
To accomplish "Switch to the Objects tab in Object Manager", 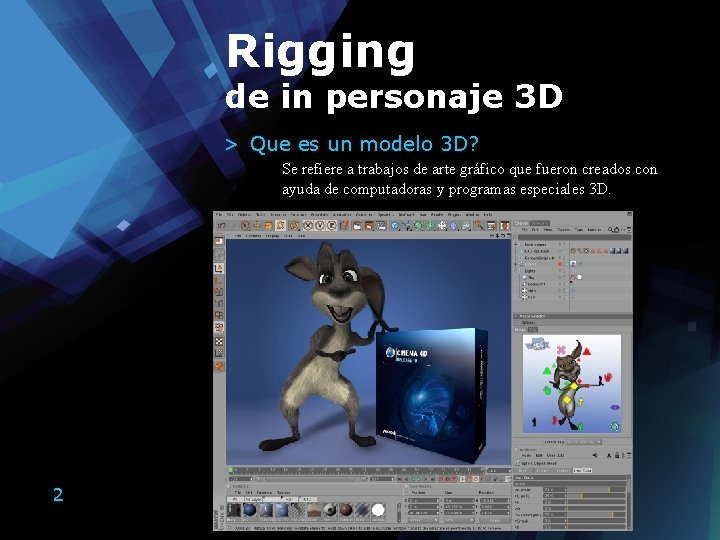I will (521, 223).
